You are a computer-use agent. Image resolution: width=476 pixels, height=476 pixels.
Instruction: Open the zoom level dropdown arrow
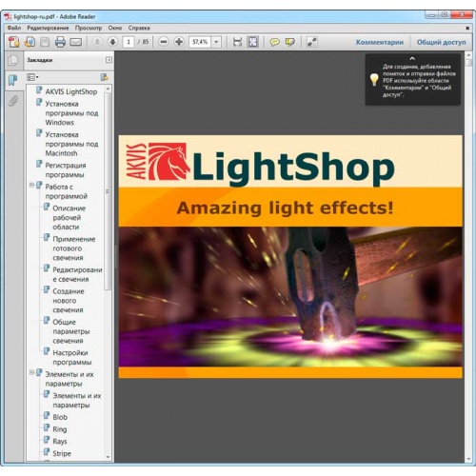pos(216,42)
